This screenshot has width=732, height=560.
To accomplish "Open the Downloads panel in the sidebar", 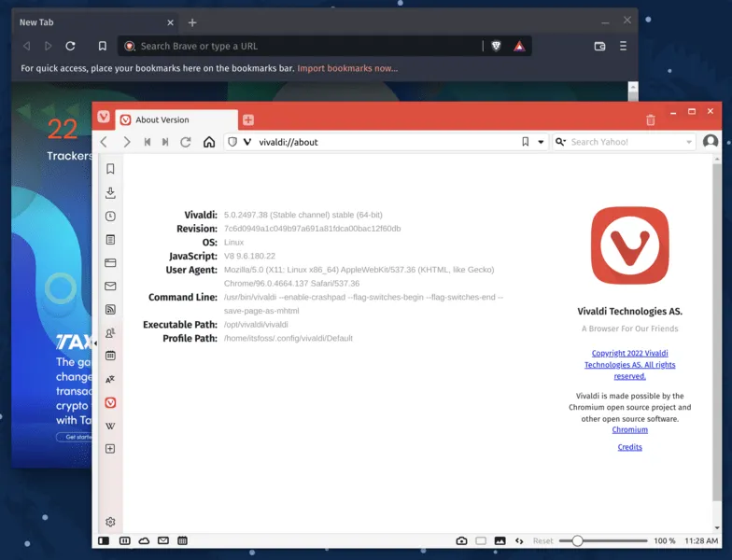I will coord(110,193).
